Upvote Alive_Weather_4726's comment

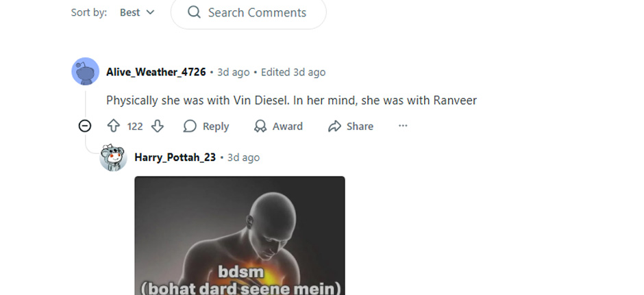coord(113,126)
